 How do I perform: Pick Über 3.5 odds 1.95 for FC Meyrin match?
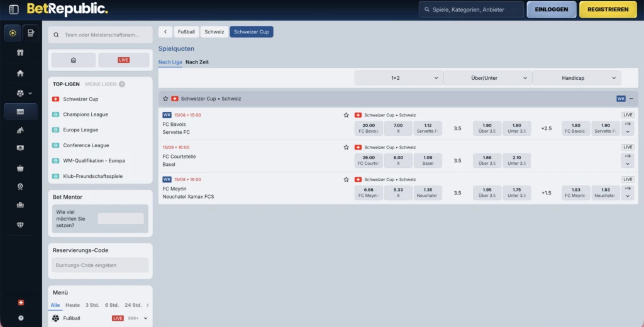point(487,192)
